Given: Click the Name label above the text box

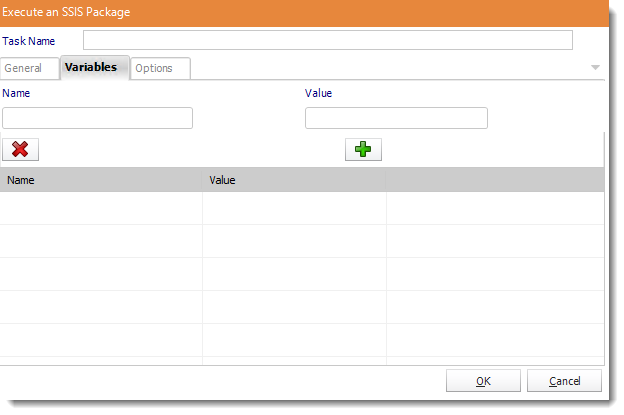Looking at the screenshot, I should [x=16, y=93].
